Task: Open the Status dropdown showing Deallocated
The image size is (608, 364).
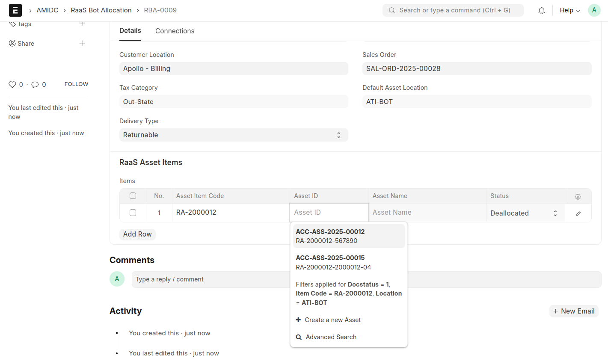Action: (524, 213)
